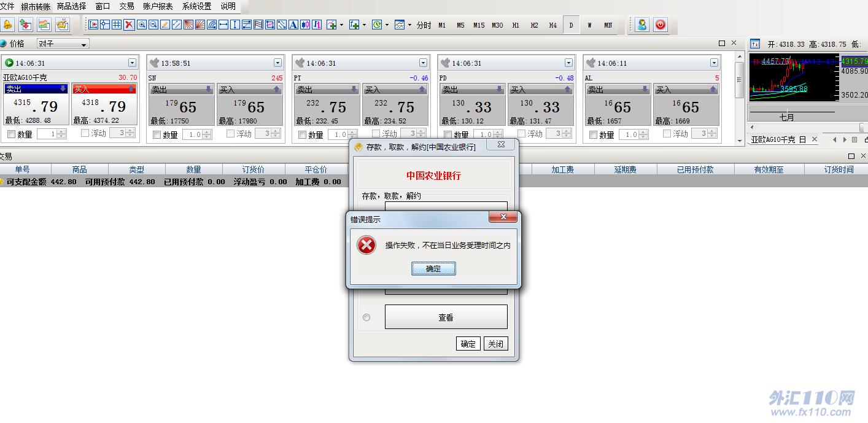
Task: Select the text label A tool
Action: pyautogui.click(x=293, y=25)
